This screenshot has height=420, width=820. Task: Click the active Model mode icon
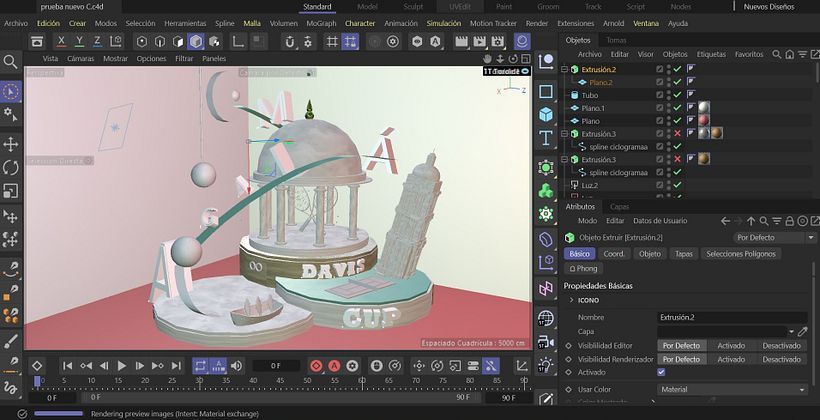(196, 42)
